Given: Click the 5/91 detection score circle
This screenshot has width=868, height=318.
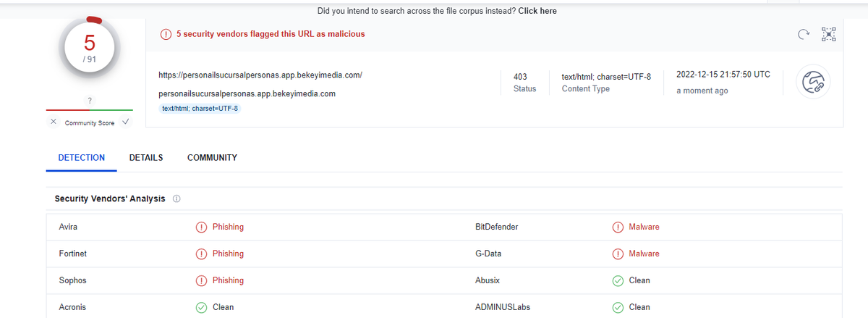Looking at the screenshot, I should (90, 47).
